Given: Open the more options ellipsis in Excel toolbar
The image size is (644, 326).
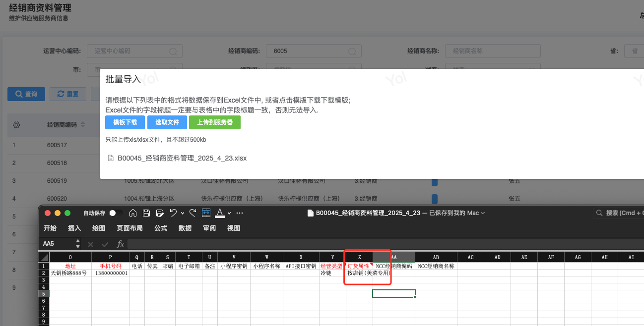Looking at the screenshot, I should pyautogui.click(x=240, y=213).
